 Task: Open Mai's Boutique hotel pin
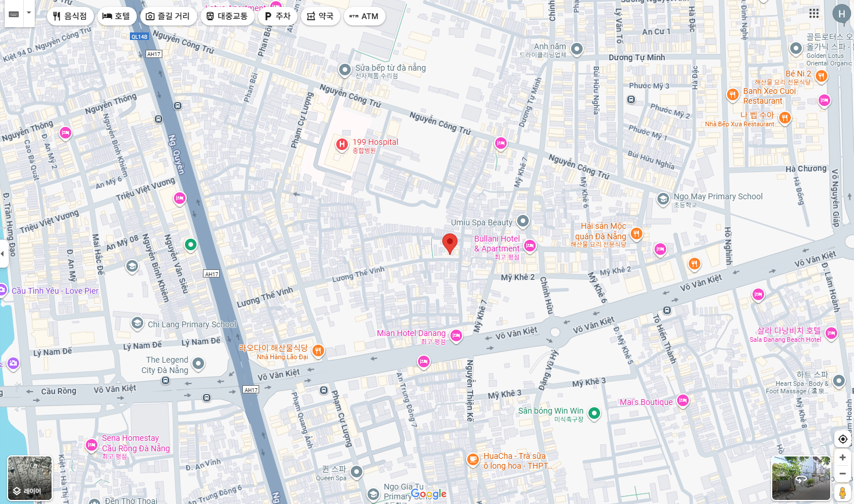pyautogui.click(x=682, y=400)
